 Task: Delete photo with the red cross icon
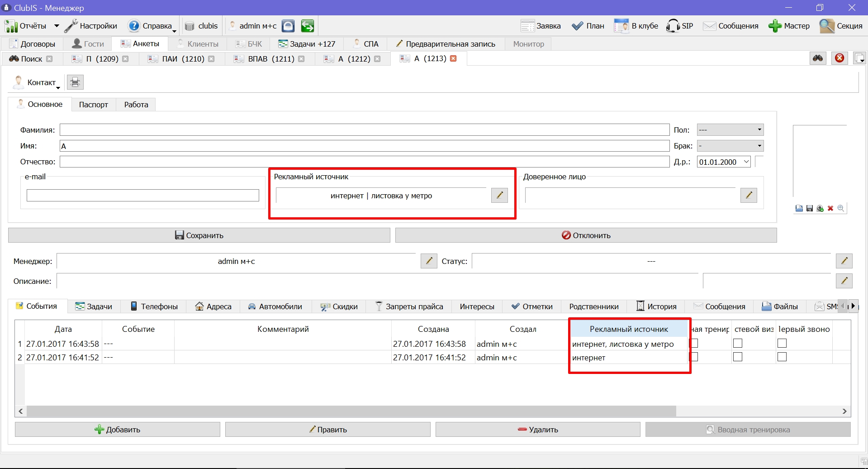(x=830, y=208)
